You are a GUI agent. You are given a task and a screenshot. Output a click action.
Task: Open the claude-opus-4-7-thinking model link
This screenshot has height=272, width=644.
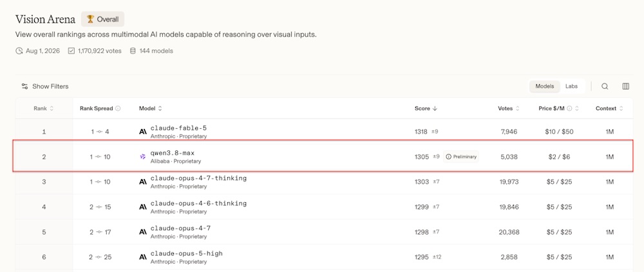coord(198,179)
